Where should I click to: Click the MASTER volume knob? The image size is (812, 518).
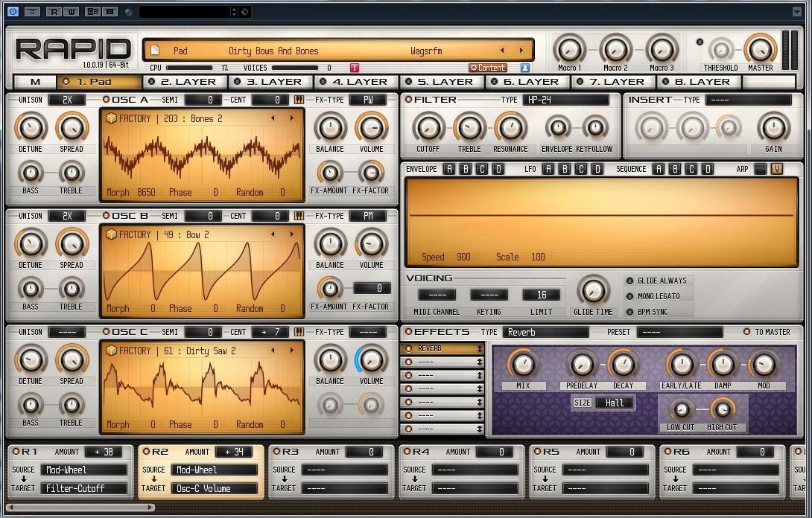pyautogui.click(x=760, y=50)
